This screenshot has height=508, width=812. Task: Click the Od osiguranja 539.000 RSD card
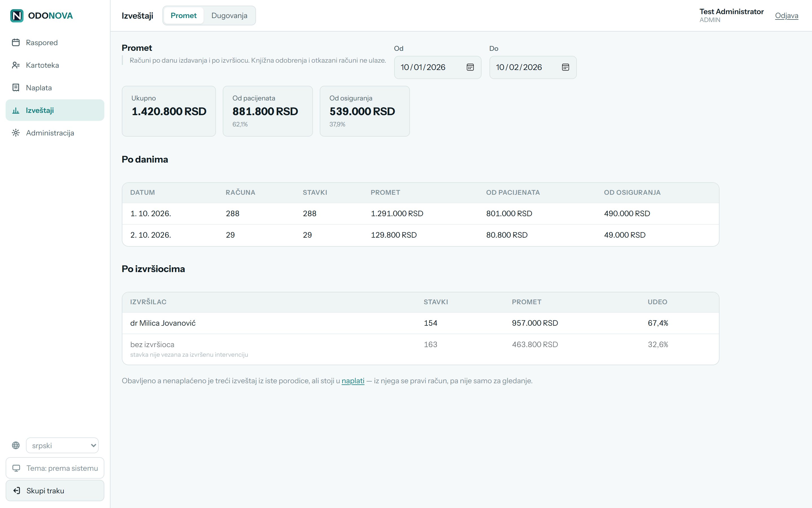[365, 111]
